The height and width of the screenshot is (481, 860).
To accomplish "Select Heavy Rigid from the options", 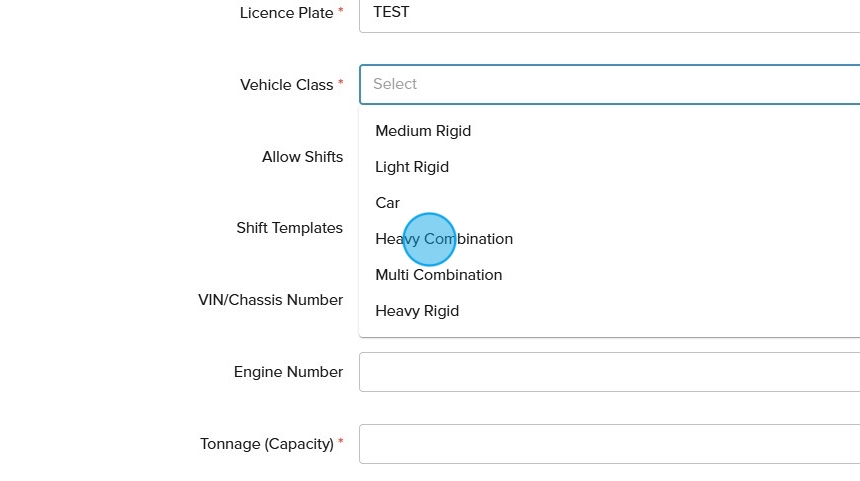I will coord(417,311).
